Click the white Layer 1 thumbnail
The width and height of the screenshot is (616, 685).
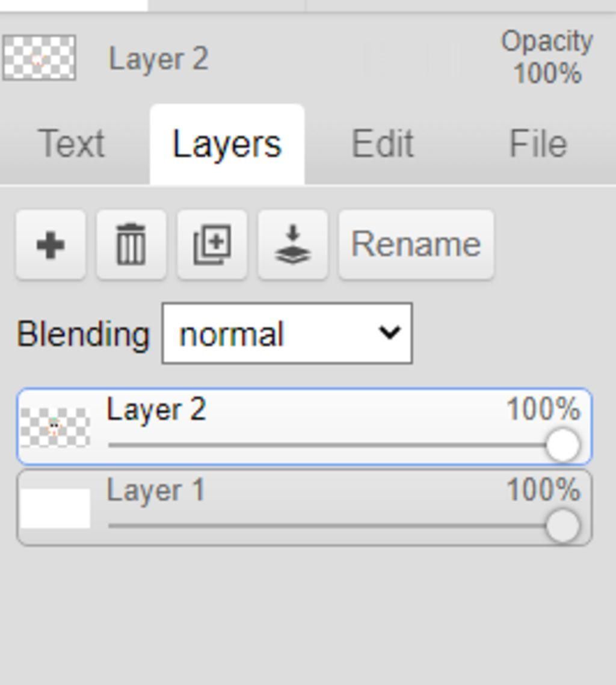55,508
